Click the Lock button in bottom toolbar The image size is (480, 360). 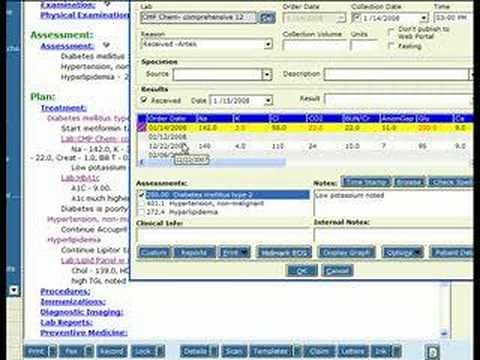coord(144,352)
